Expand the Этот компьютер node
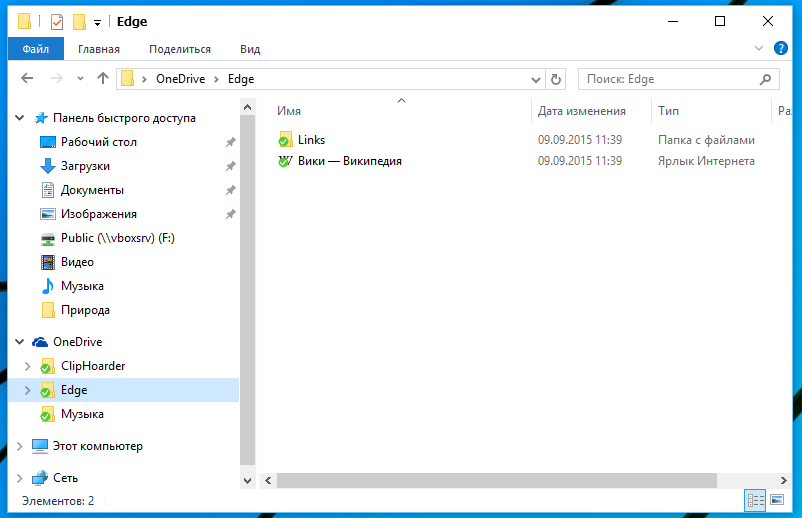This screenshot has width=802, height=518. [x=19, y=446]
